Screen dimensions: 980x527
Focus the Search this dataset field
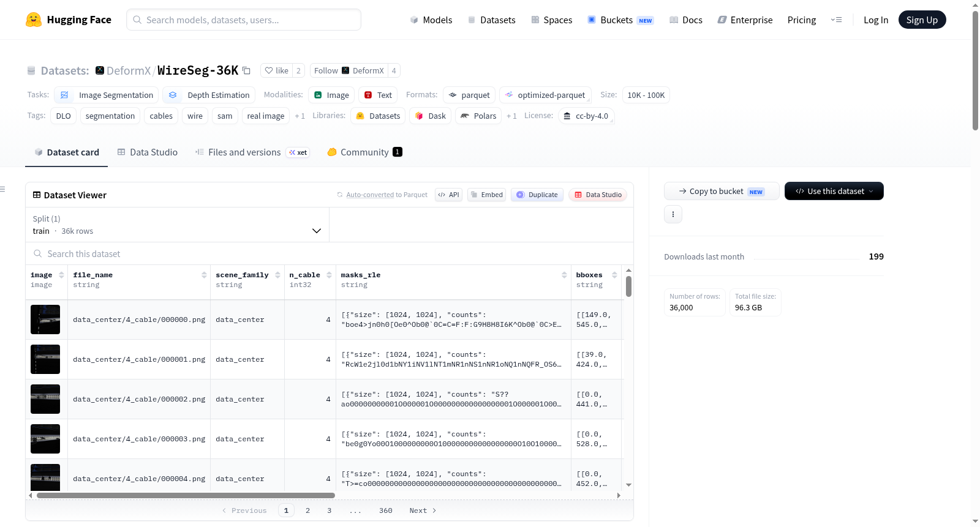330,254
